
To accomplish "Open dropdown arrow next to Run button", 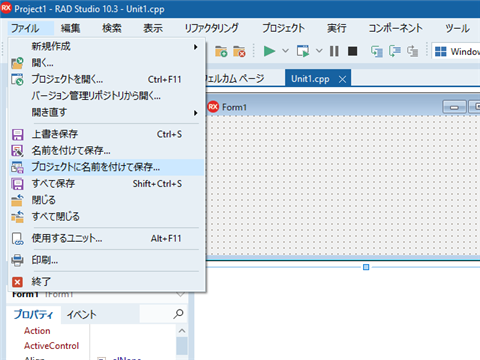I will point(285,51).
